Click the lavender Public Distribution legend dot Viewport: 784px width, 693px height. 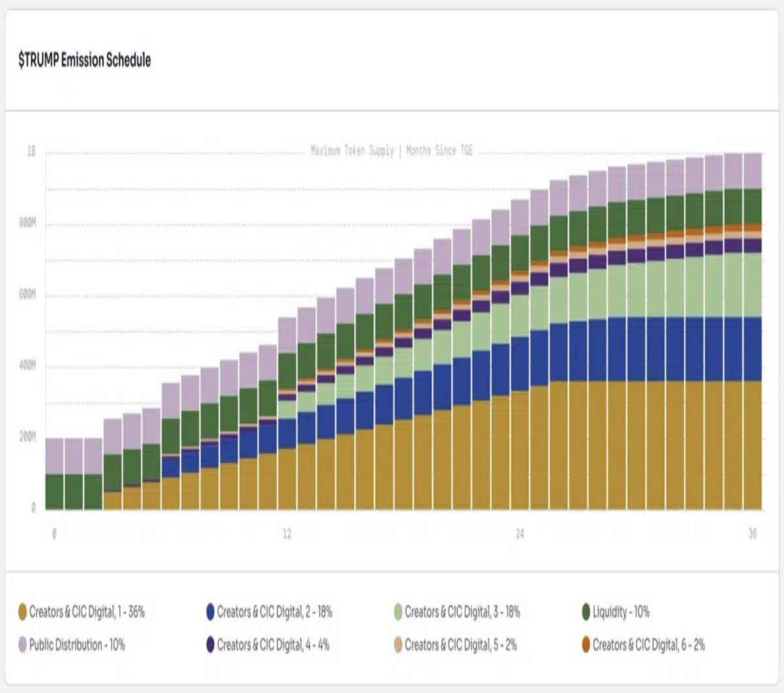click(23, 645)
